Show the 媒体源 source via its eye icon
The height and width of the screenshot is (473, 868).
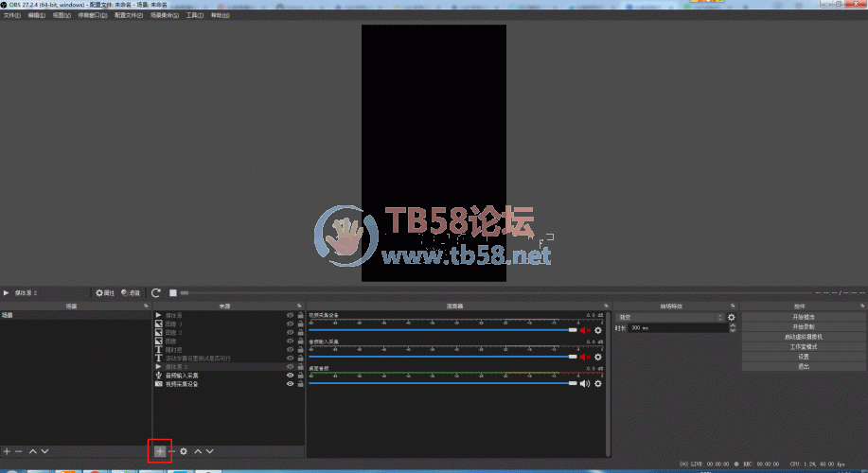point(290,315)
